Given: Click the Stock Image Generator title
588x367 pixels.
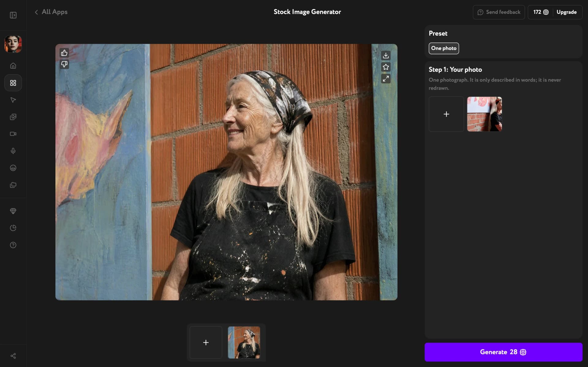Looking at the screenshot, I should pos(307,12).
